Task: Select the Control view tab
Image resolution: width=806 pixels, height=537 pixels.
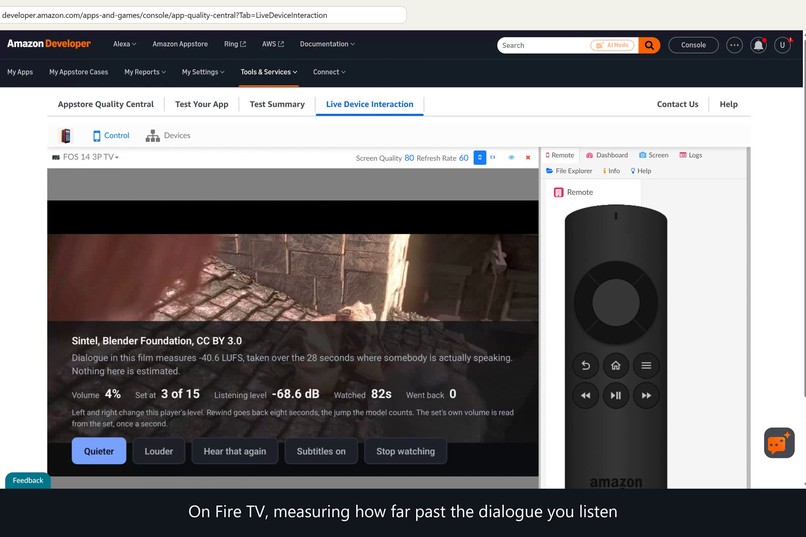Action: click(111, 136)
